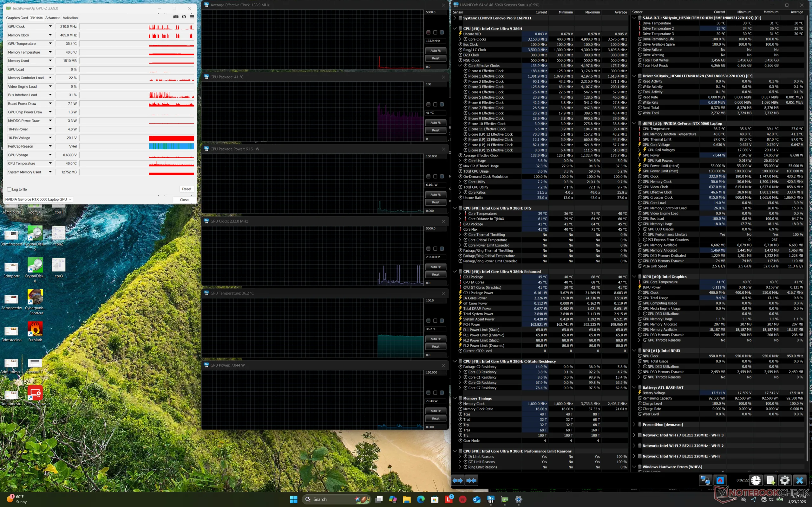Screen dimensions: 812x507
Task: Open the GPU-Z hamburger menu
Action: click(x=192, y=17)
